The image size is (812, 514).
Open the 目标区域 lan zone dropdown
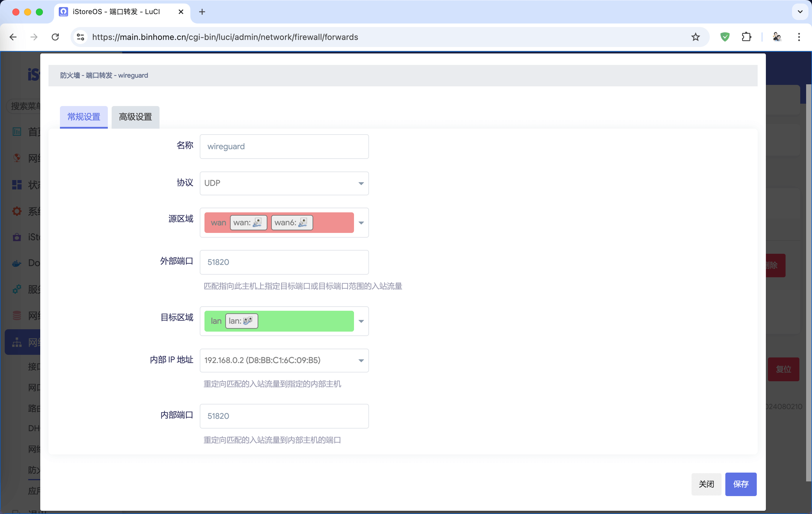pos(284,321)
